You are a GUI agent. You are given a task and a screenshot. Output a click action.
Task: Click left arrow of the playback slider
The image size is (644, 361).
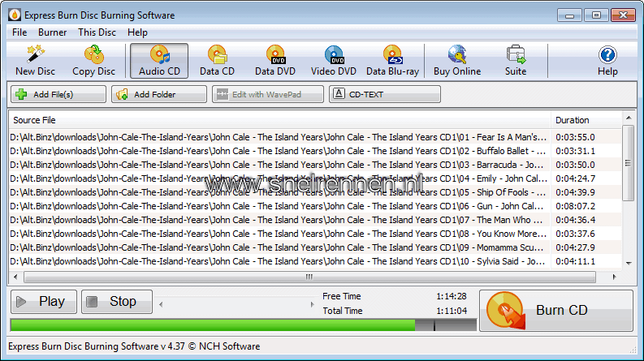tap(161, 304)
